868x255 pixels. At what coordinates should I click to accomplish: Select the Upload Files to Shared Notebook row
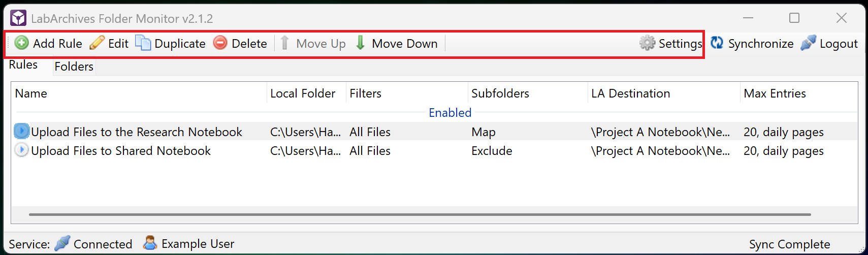[121, 151]
